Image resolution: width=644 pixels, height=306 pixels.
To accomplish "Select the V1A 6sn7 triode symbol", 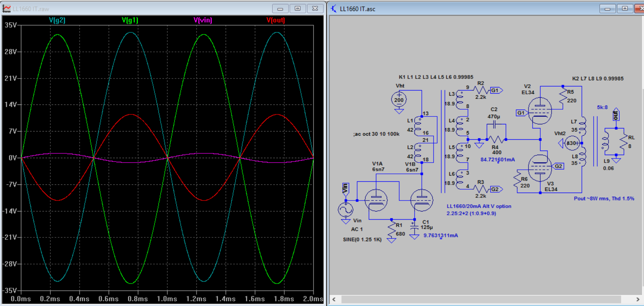I will [376, 200].
